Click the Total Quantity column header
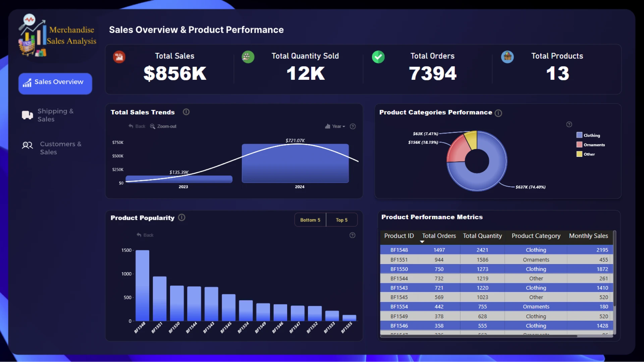 [482, 236]
